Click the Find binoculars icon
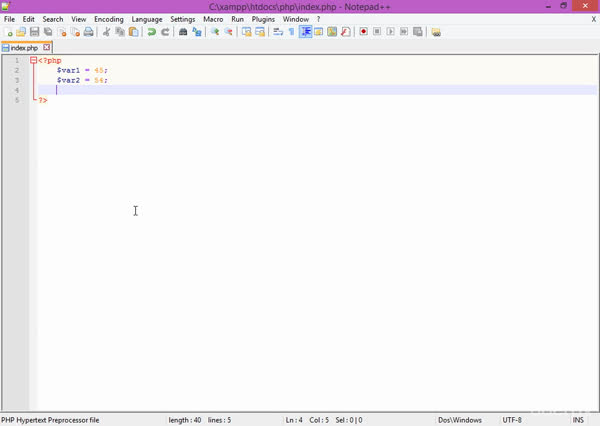The image size is (600, 426). (x=182, y=32)
